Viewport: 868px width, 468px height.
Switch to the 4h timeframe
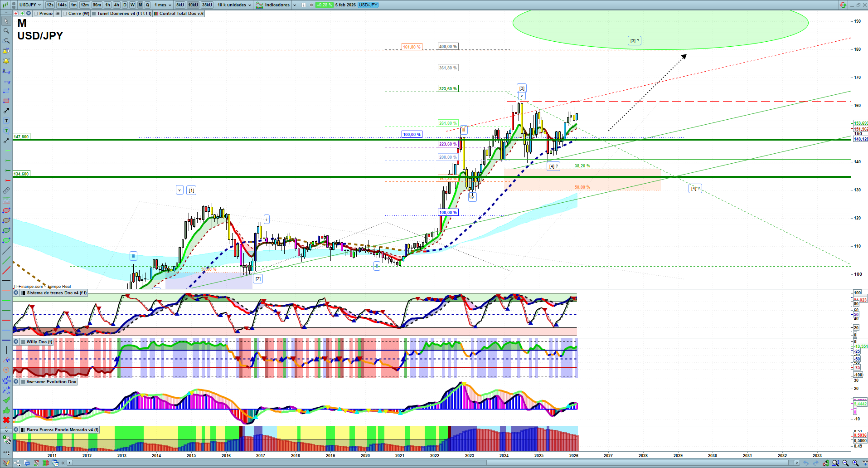pos(116,5)
